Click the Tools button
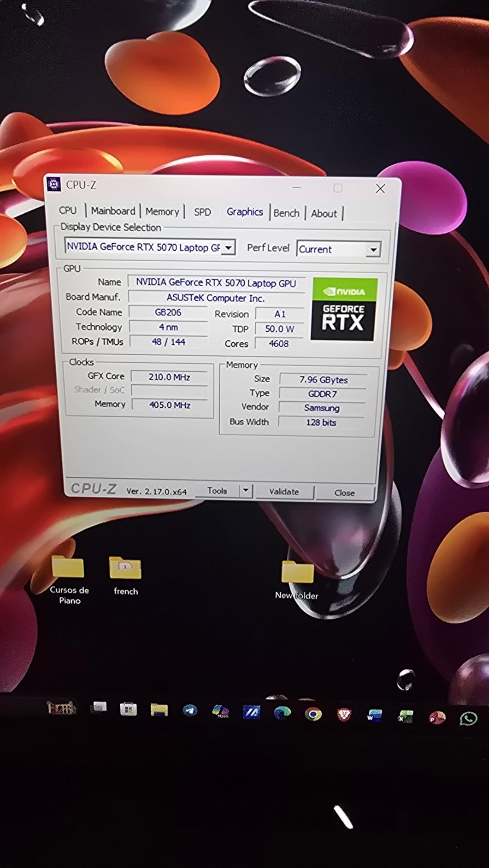489x868 pixels. [217, 491]
